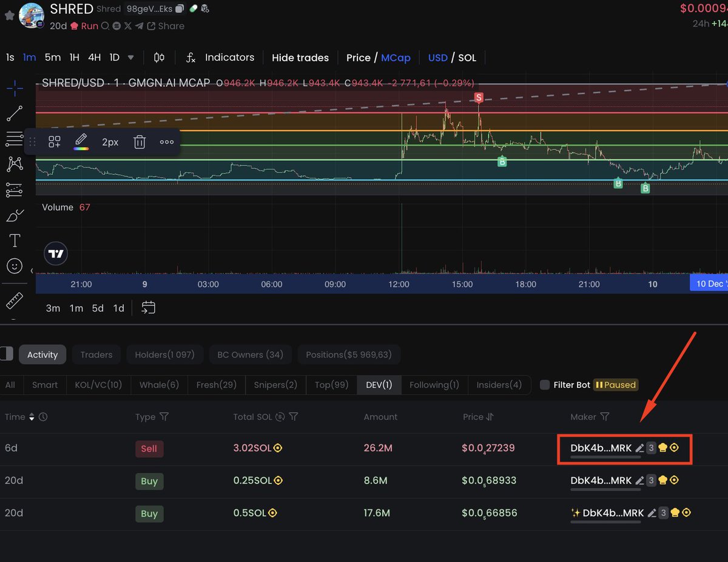Set chart range to 1d
This screenshot has width=728, height=562.
click(x=118, y=308)
